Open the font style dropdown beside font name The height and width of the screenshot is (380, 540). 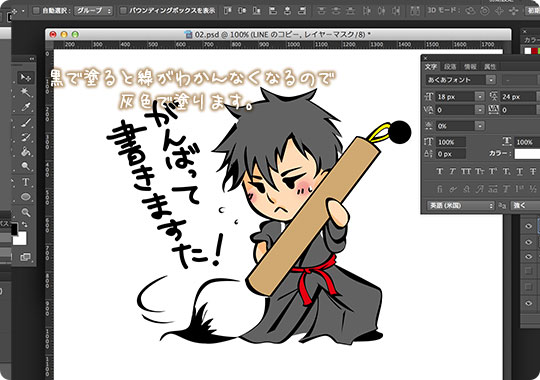pyautogui.click(x=520, y=80)
